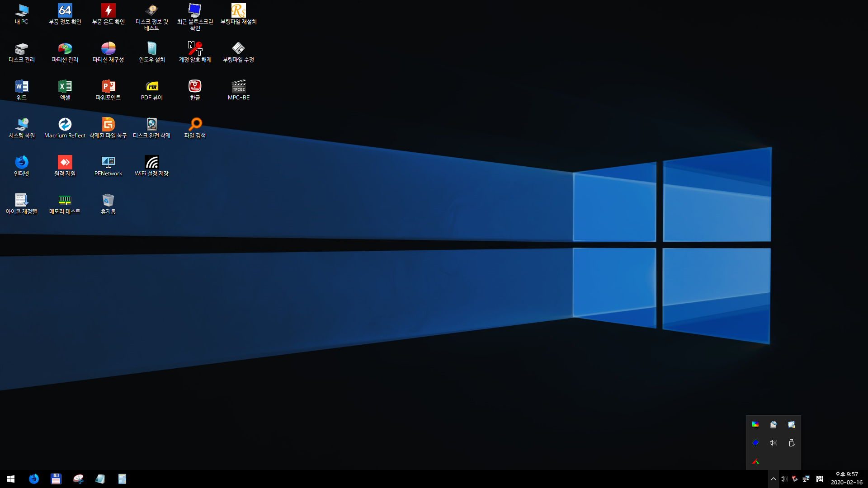Open the 휴지통 recycle bin
868x488 pixels.
108,204
